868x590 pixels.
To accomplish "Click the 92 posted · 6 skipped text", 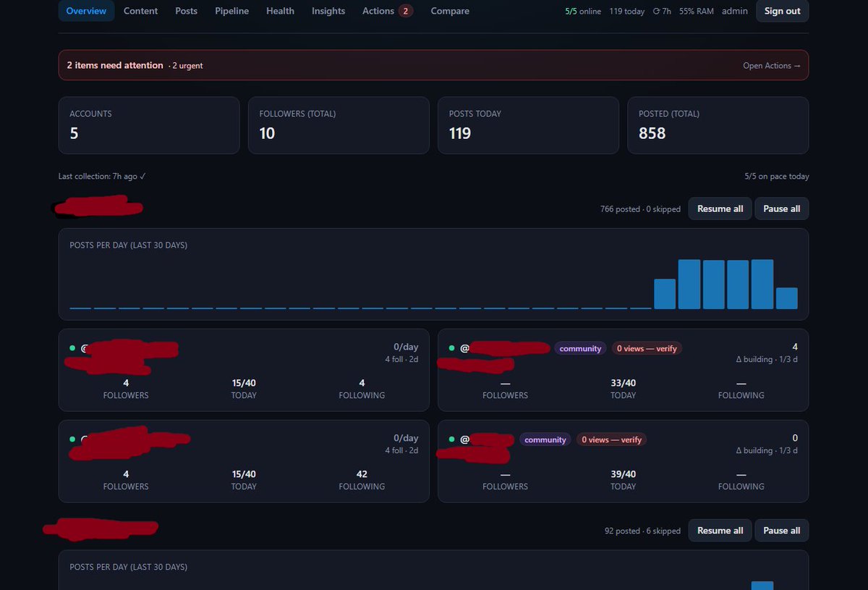I will pyautogui.click(x=642, y=531).
